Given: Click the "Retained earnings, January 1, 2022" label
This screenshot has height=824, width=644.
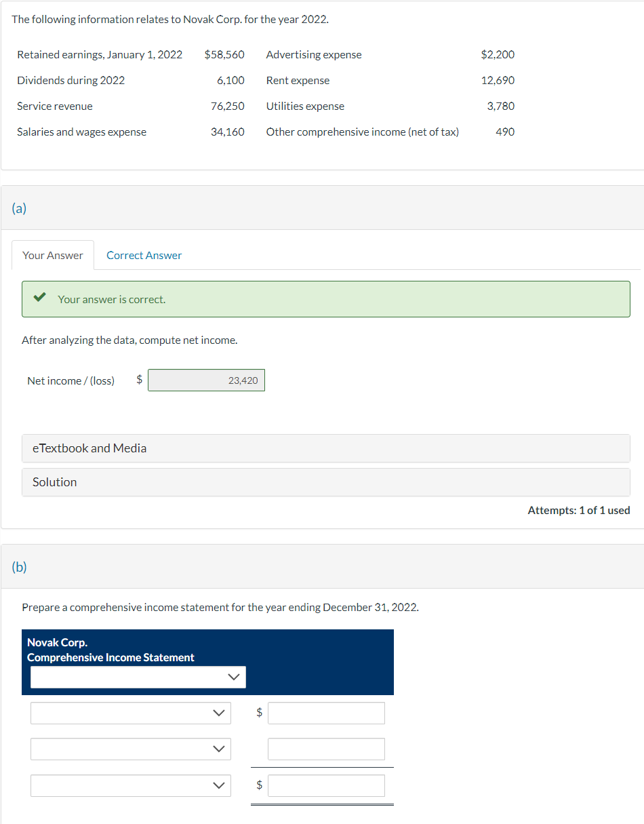Looking at the screenshot, I should pyautogui.click(x=100, y=54).
